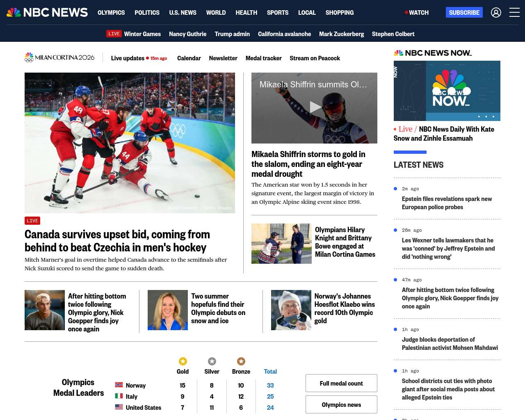525x420 pixels.
Task: Open the two summer hopefuls thumbnail
Action: 168,310
